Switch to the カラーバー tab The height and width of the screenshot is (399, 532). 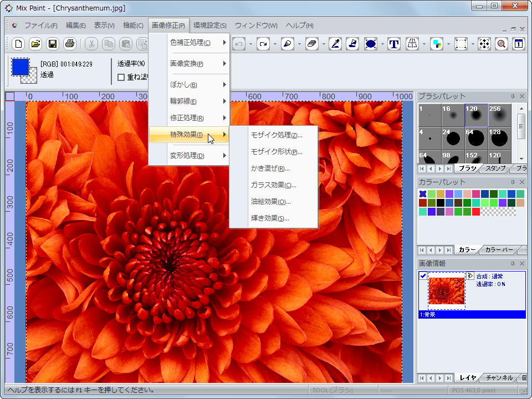[x=499, y=250]
